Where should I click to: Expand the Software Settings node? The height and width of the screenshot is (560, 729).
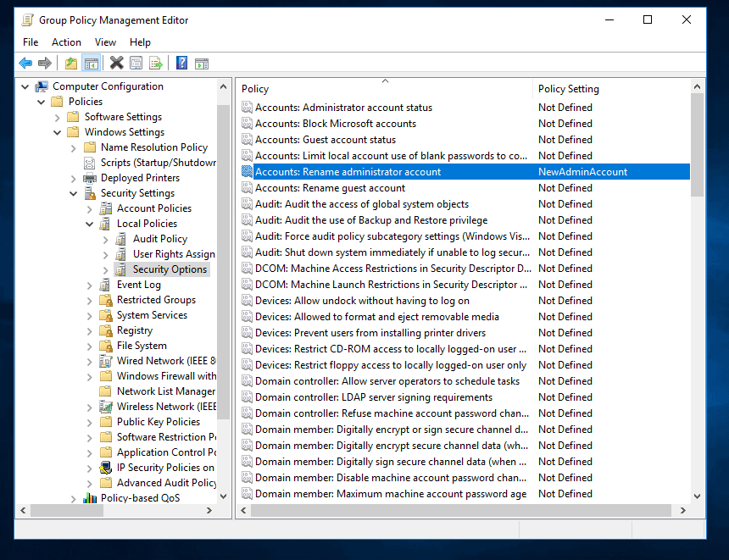click(x=57, y=117)
